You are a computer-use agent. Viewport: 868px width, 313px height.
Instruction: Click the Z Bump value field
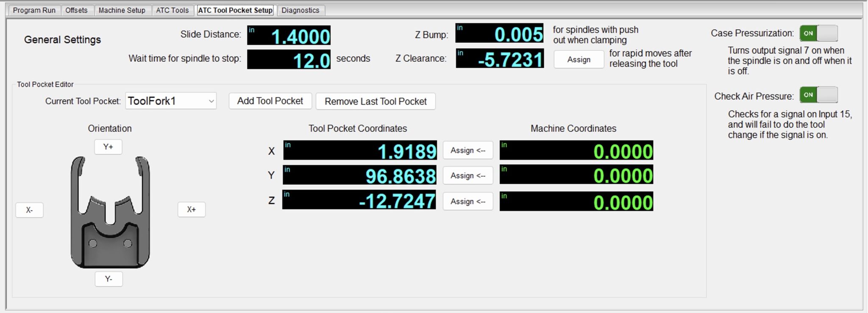coord(499,33)
